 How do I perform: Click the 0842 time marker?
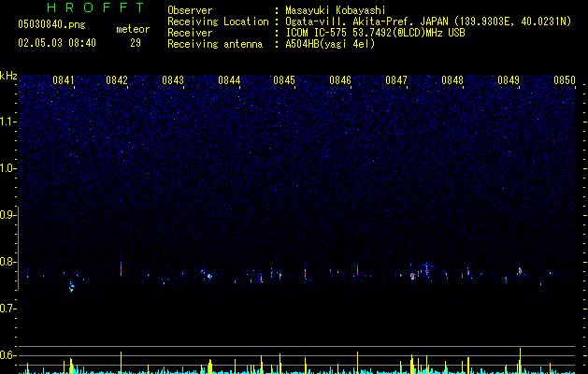point(117,80)
